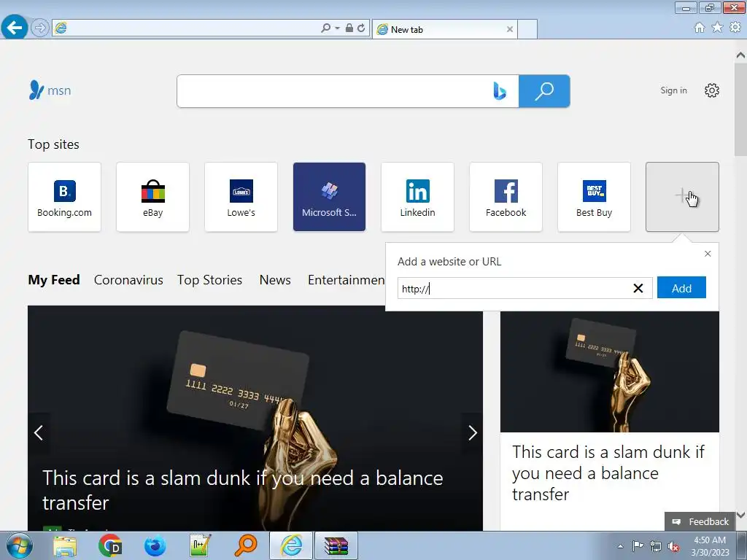Click the Home icon in IE toolbar

(x=700, y=28)
